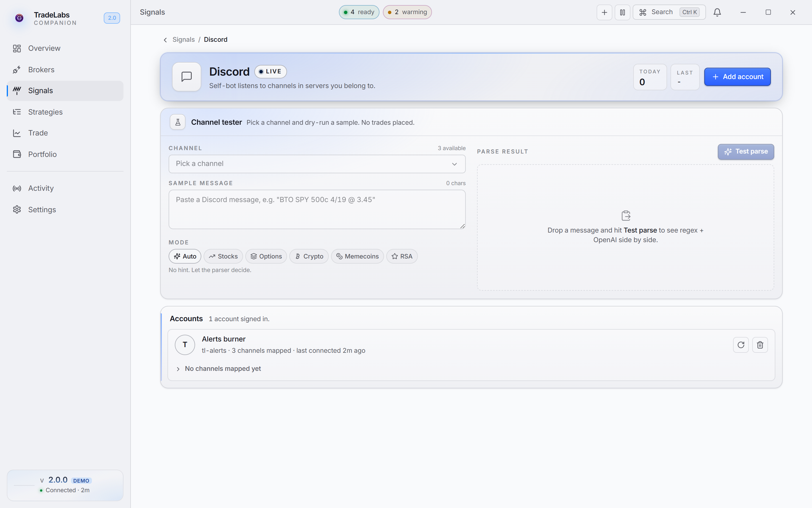812x508 pixels.
Task: Select the Signals sidebar item
Action: click(x=65, y=91)
